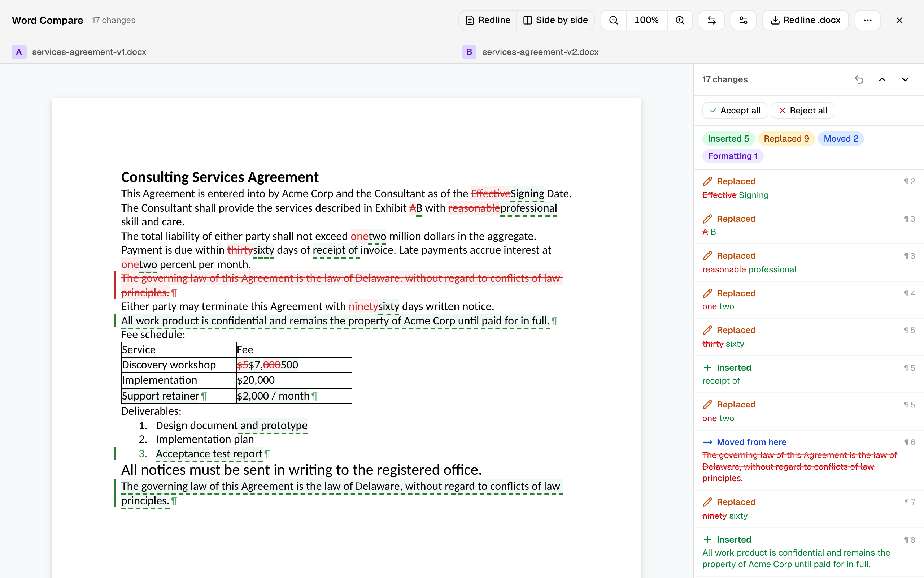Go to previous change with up chevron
The width and height of the screenshot is (924, 578).
pyautogui.click(x=882, y=79)
